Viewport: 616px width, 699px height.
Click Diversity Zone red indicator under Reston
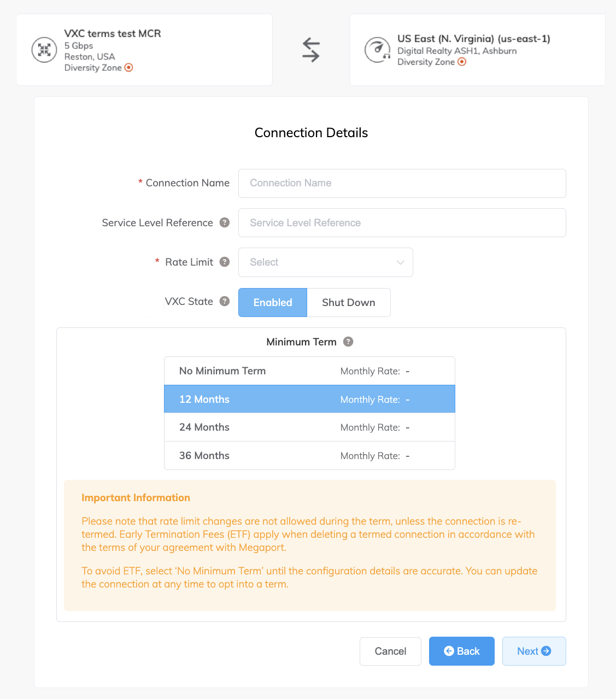pyautogui.click(x=129, y=68)
